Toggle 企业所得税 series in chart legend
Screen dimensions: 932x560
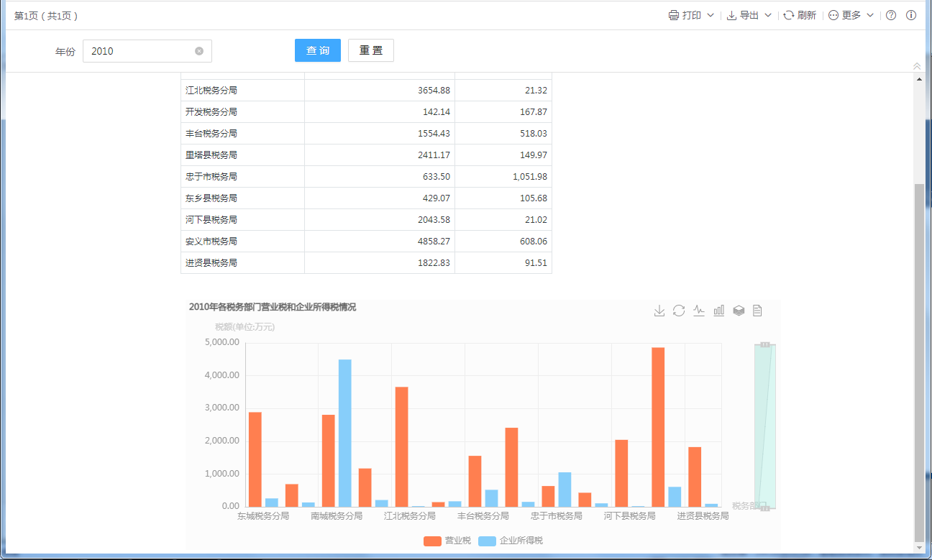pyautogui.click(x=511, y=541)
